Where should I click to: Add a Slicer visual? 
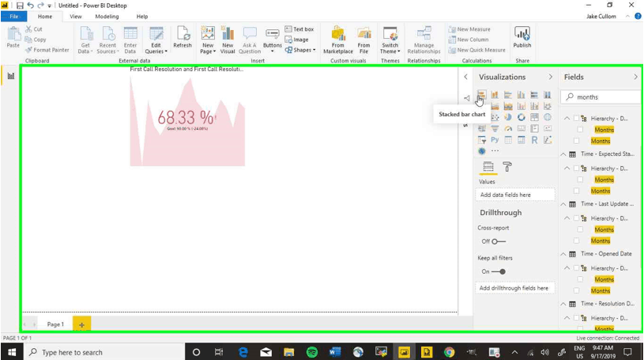pyautogui.click(x=482, y=140)
